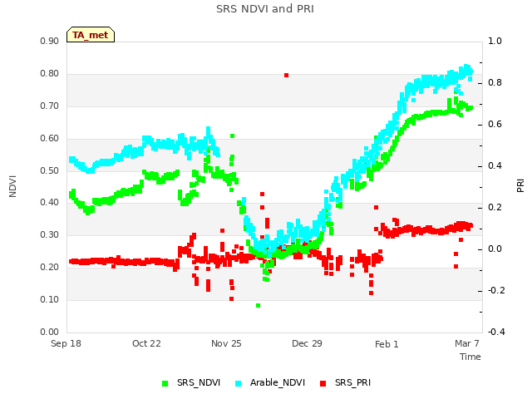Click the 0.2 PRI axis value

click(x=495, y=207)
